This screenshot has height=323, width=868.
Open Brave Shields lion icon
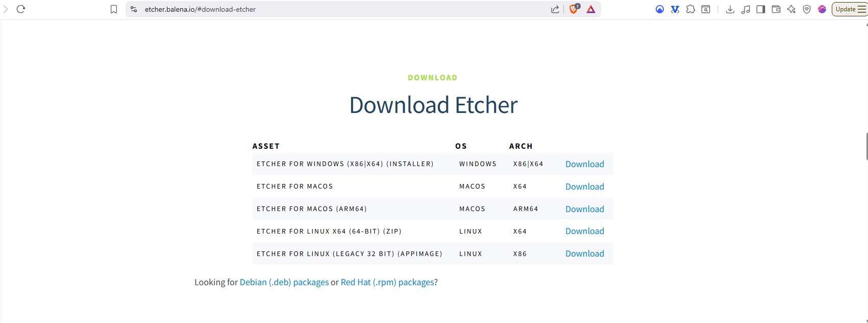(574, 9)
